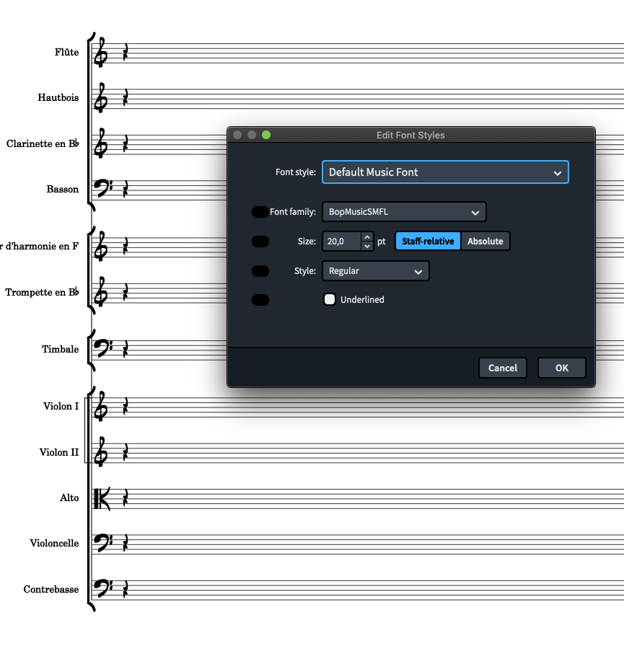Check the Underlined checkbox
Screen dimensions: 624x672
pos(330,299)
